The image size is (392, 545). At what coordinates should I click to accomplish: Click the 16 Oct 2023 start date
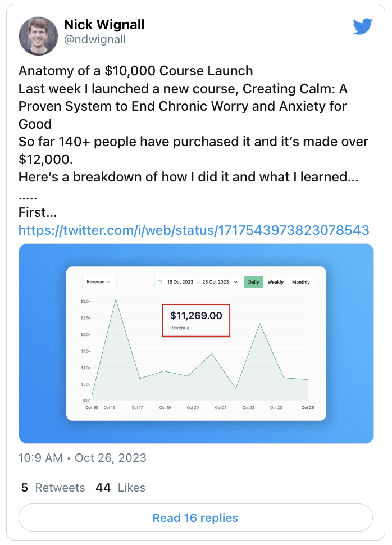click(180, 282)
